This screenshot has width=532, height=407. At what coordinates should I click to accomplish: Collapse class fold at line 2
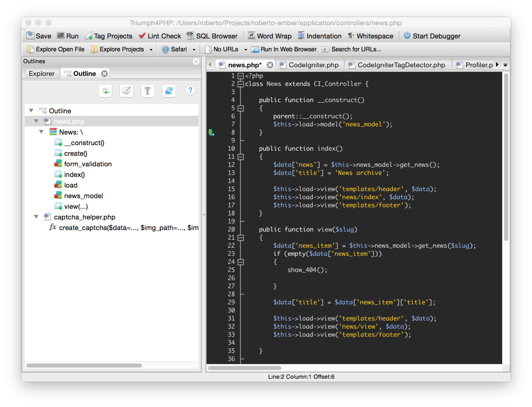(240, 84)
